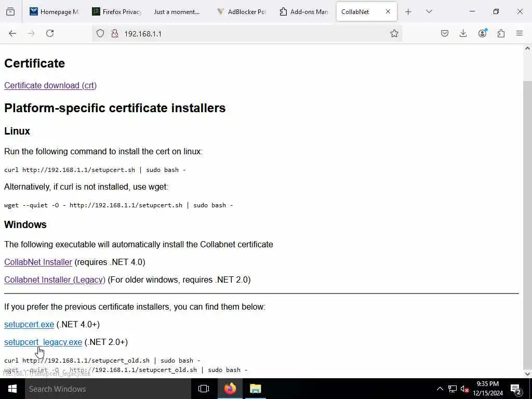Open the Firefox application menu
This screenshot has height=399, width=532.
point(520,33)
